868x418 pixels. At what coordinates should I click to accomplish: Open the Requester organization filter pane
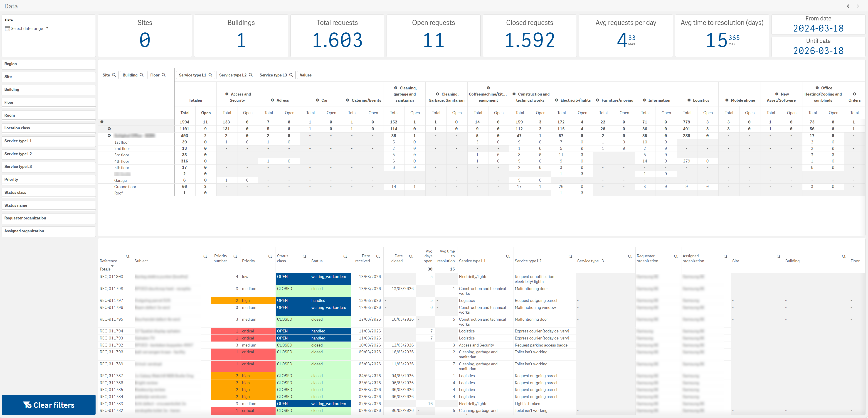(49, 218)
